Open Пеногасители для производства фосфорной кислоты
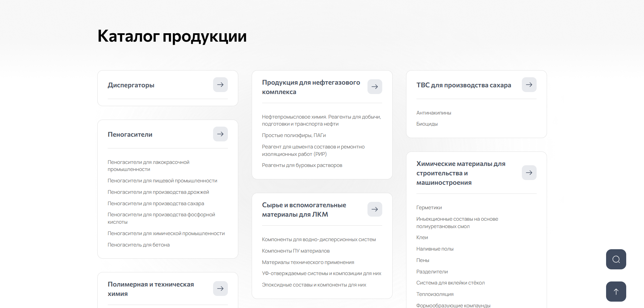The height and width of the screenshot is (308, 644). 161,218
